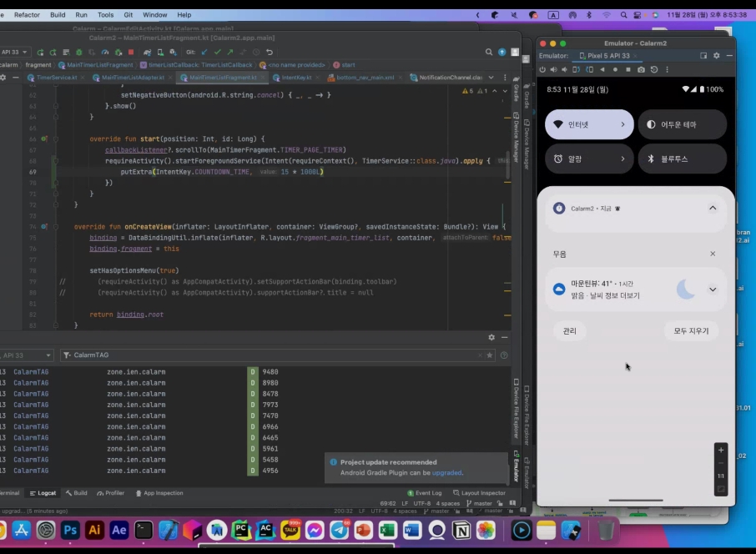Open Logcat tool window button
The width and height of the screenshot is (756, 554).
coord(43,493)
